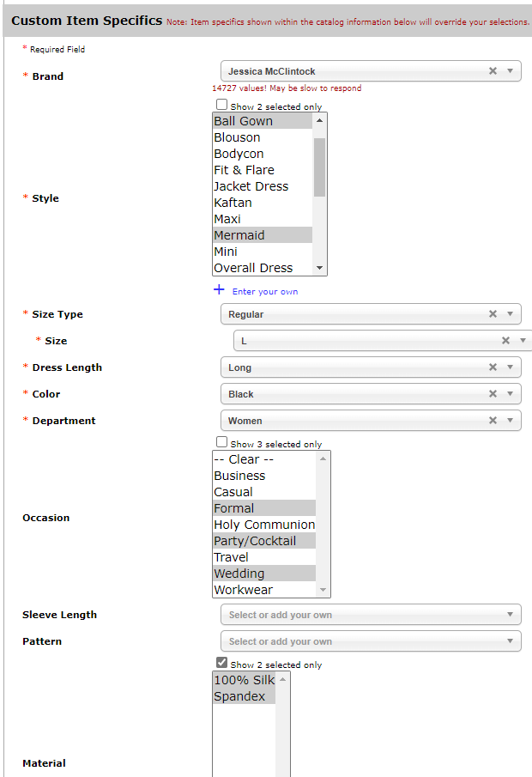
Task: Open the Pattern dropdown
Action: [x=371, y=641]
